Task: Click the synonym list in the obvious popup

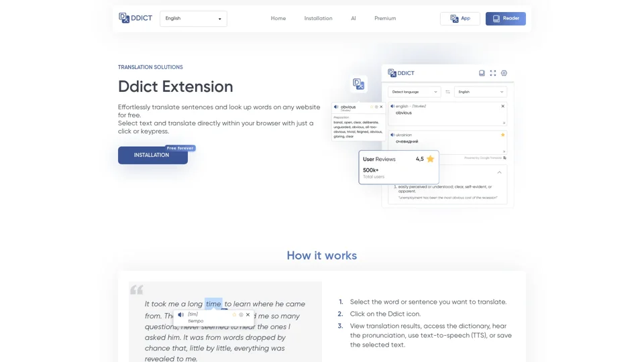Action: [358, 129]
